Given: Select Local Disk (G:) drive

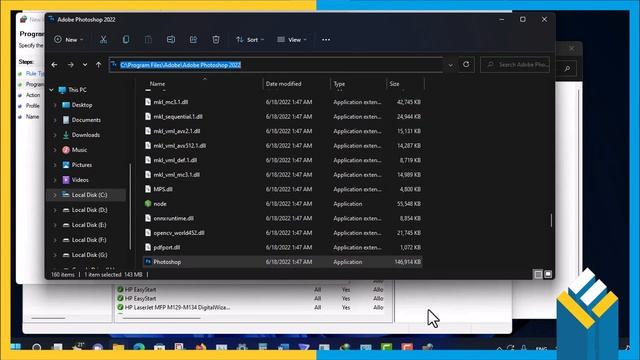Looking at the screenshot, I should [89, 255].
